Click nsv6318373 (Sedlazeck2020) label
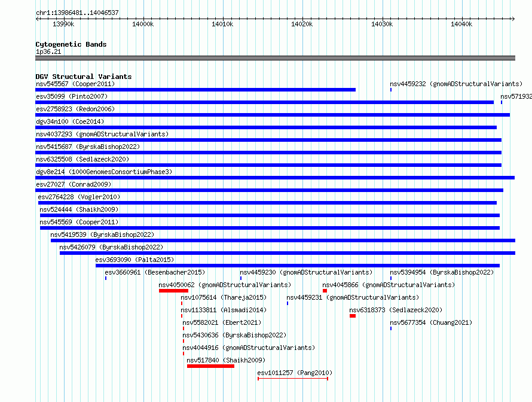Image resolution: width=532 pixels, height=402 pixels. [396, 310]
